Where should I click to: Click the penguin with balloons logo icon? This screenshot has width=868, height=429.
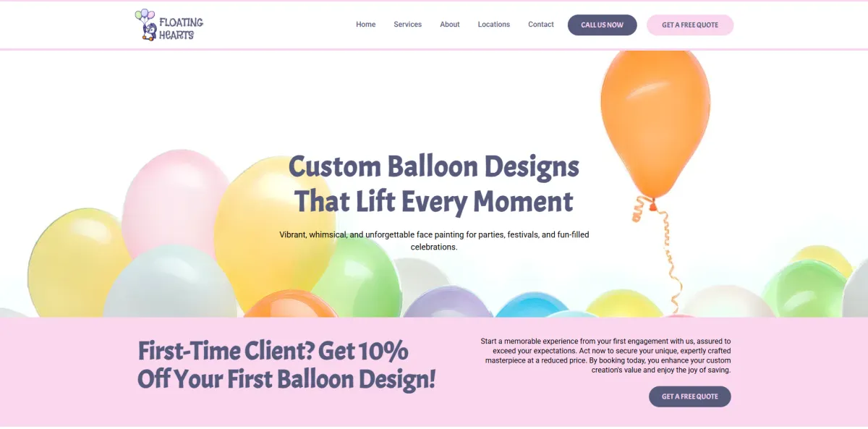[145, 25]
